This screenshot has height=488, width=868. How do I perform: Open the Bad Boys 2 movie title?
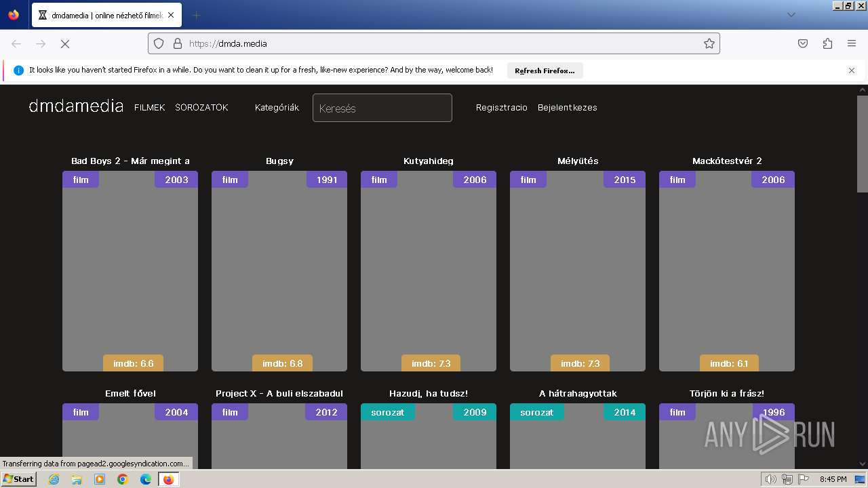coord(130,161)
